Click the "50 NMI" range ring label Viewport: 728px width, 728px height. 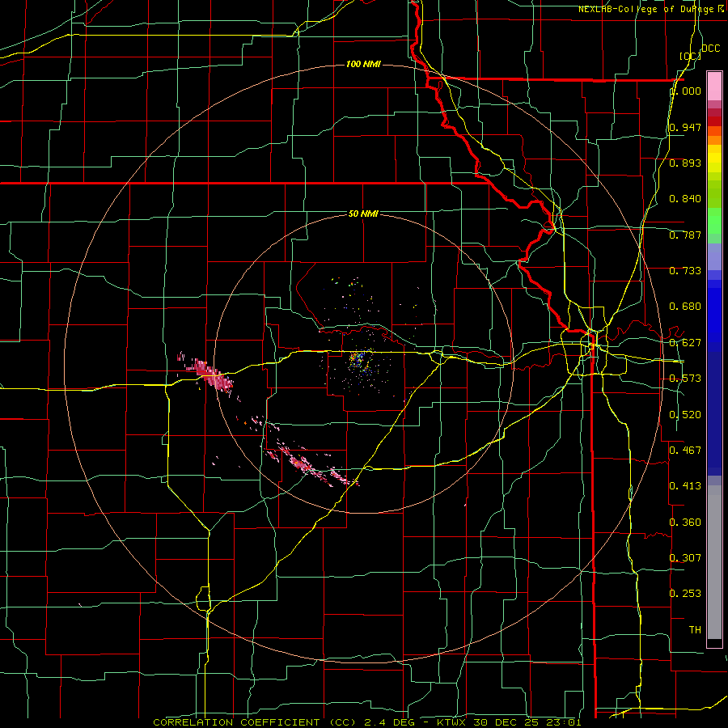pos(363,214)
